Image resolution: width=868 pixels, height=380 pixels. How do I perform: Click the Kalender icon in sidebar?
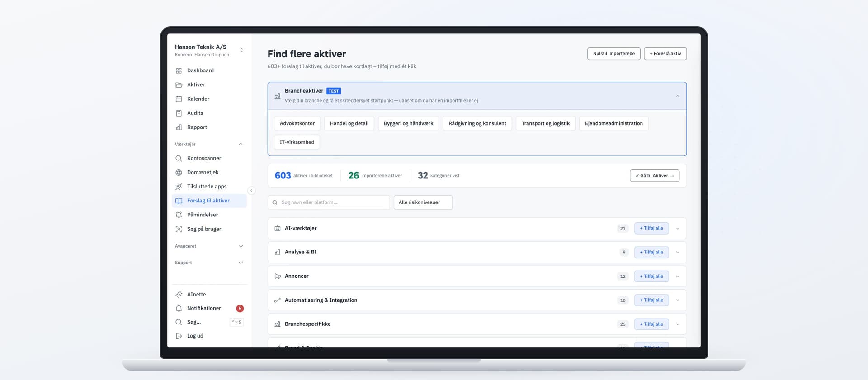click(x=179, y=99)
